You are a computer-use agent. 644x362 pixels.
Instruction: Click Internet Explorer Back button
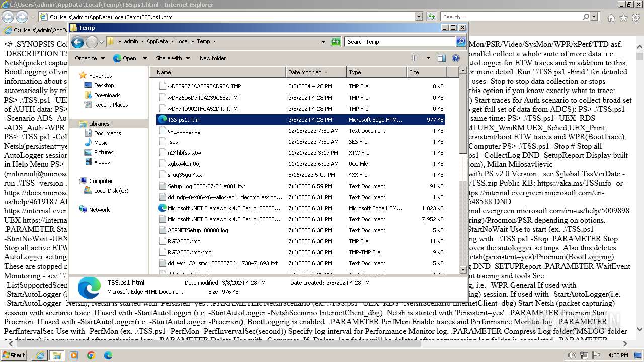[9, 17]
